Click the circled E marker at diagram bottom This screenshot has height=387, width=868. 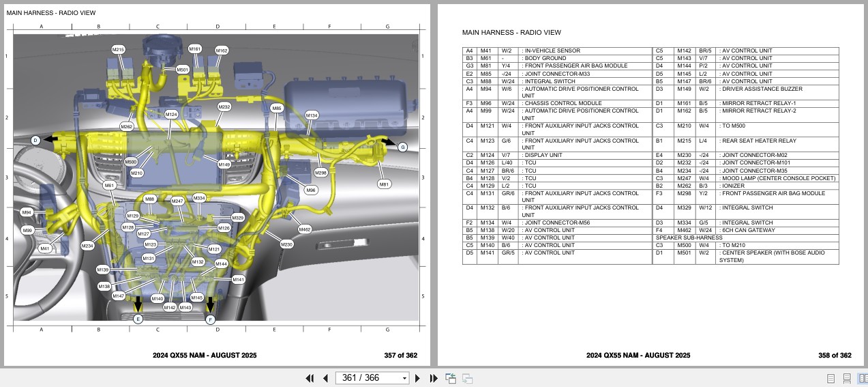(138, 319)
